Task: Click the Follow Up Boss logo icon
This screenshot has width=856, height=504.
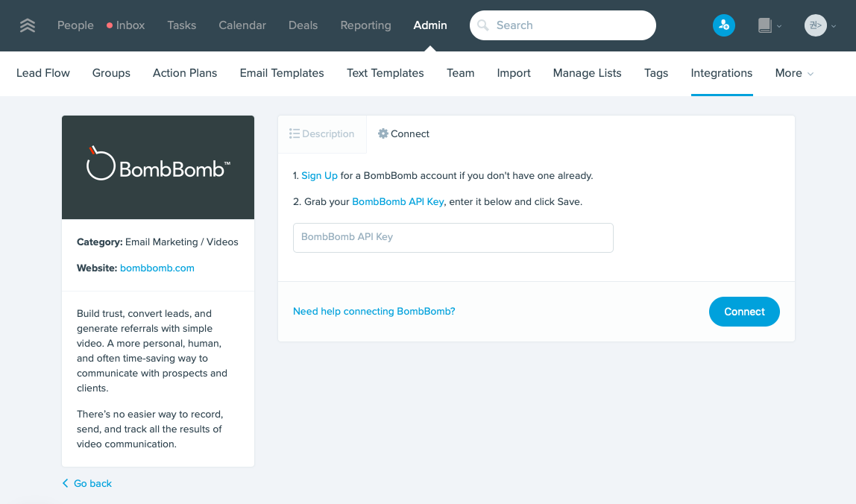Action: tap(28, 25)
